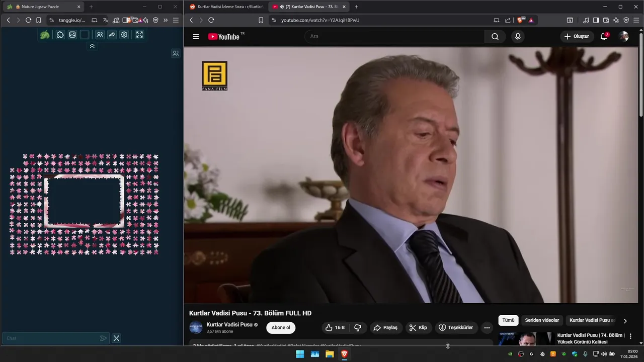Expand hidden toolbar items in Tanggle window
644x362 pixels.
pyautogui.click(x=166, y=20)
